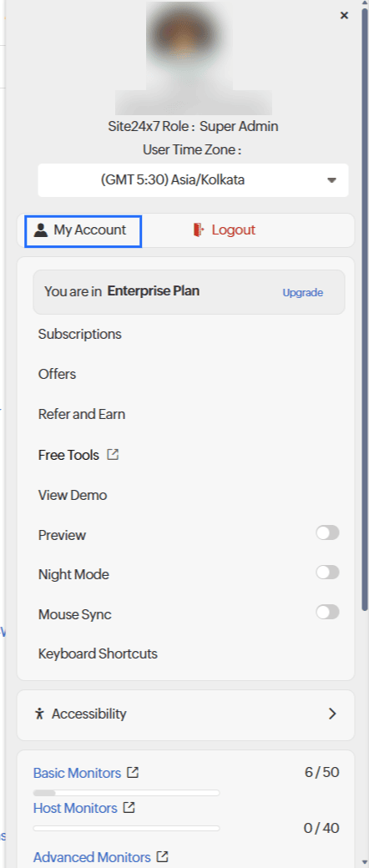Turn on Night Mode

coord(327,573)
